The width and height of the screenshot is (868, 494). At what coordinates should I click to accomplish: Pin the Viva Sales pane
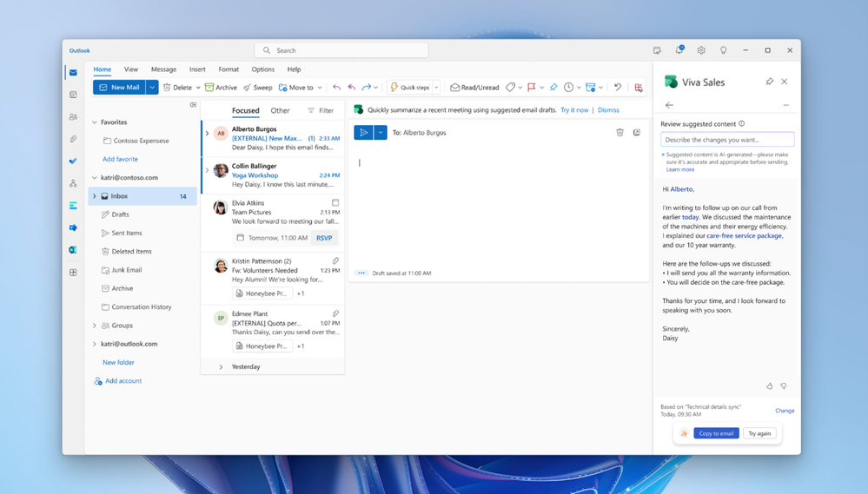[x=770, y=82]
